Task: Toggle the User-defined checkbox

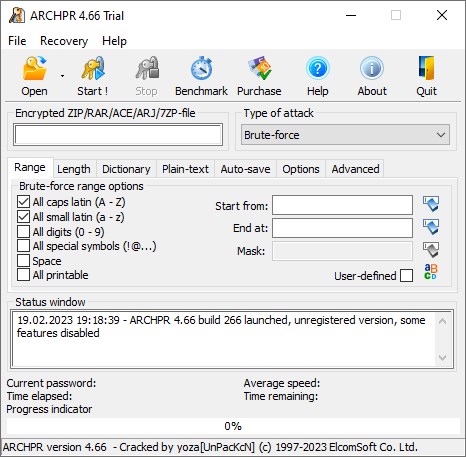Action: (x=406, y=276)
